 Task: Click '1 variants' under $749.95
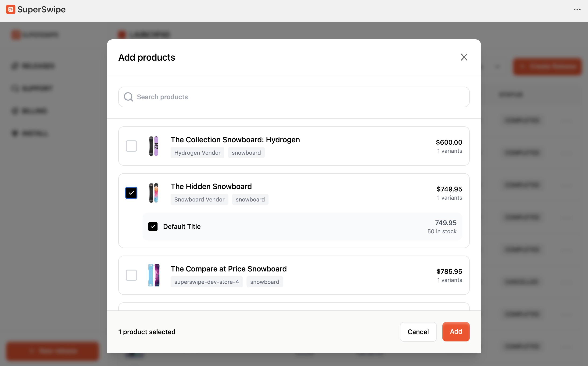[449, 198]
